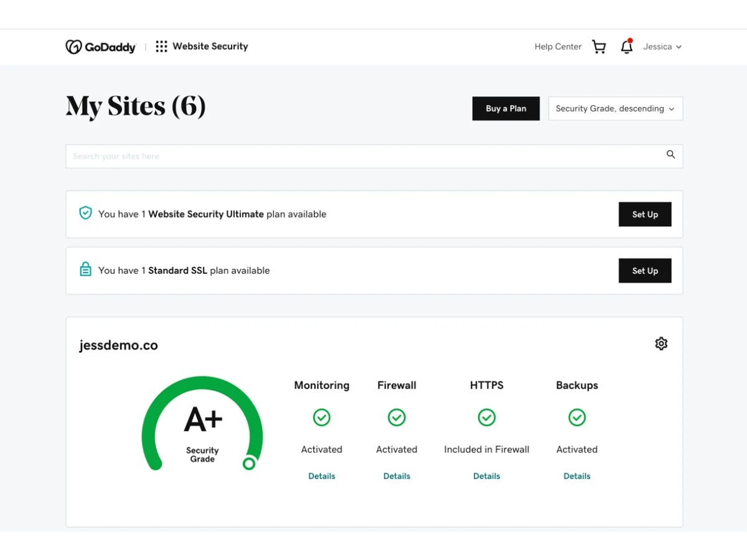Click the GoDaddy logo
This screenshot has height=560, width=747.
100,47
